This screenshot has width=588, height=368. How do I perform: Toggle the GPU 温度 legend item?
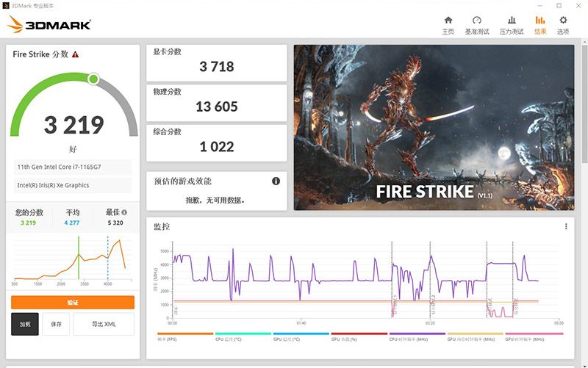301,336
